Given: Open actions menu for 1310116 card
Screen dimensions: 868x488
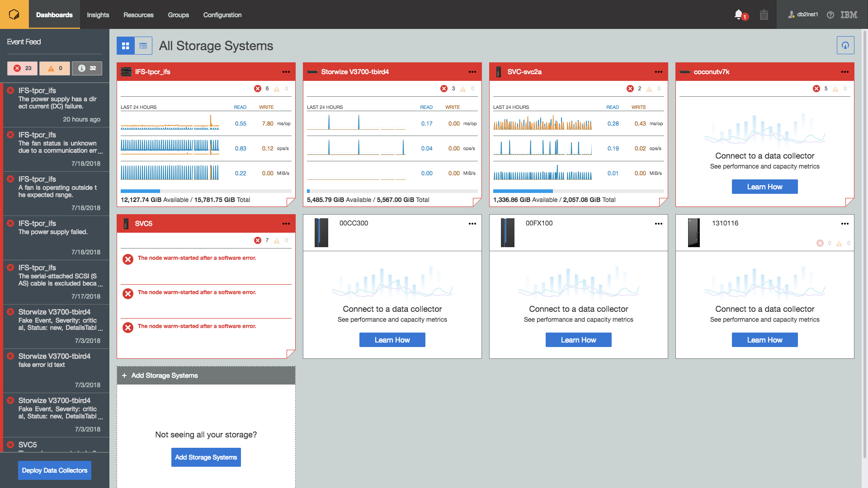Looking at the screenshot, I should coord(845,224).
